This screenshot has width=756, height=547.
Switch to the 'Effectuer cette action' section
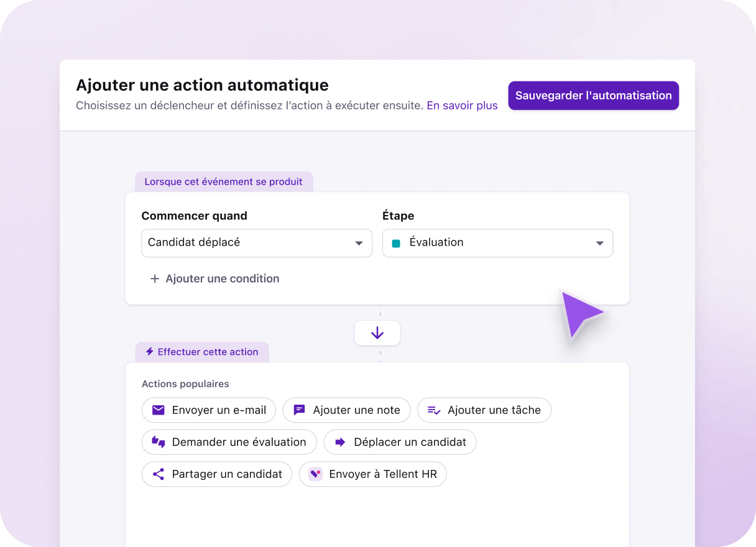(x=202, y=352)
